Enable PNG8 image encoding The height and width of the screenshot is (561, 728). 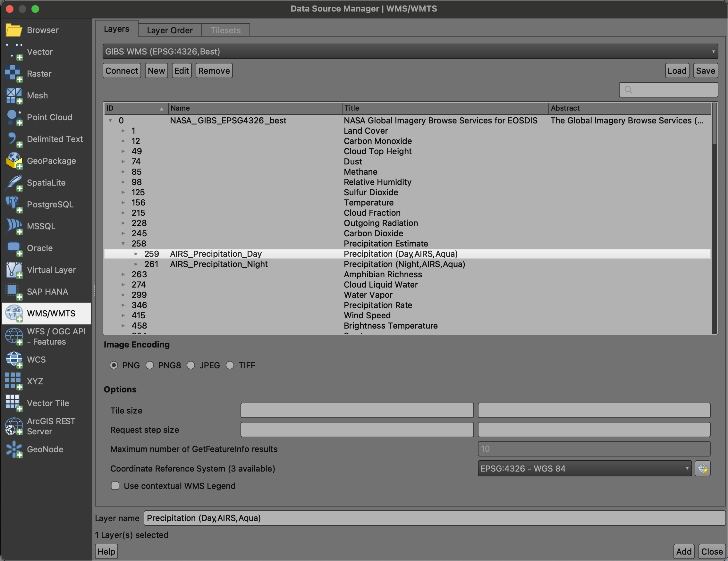click(150, 365)
